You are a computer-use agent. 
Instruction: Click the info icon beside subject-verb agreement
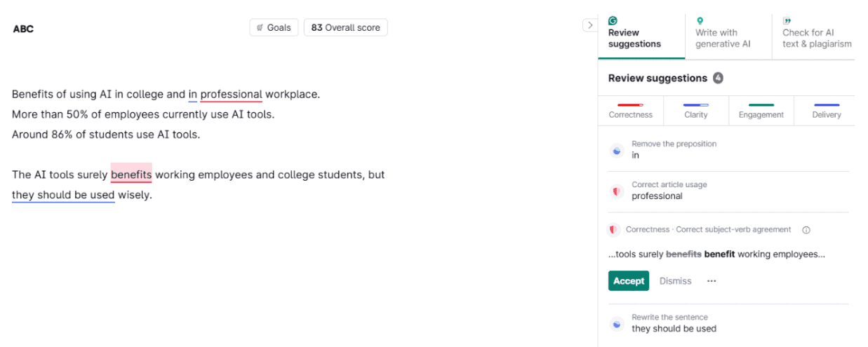[x=806, y=230]
